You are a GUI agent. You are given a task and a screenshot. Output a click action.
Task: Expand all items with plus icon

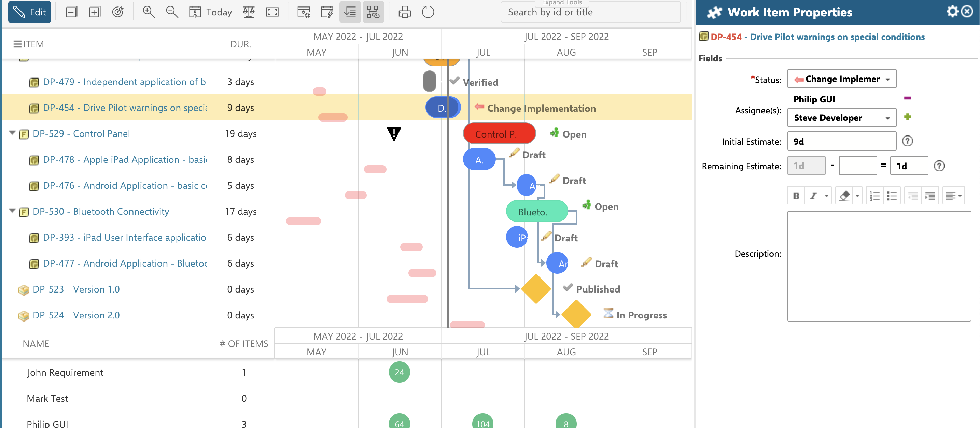94,12
